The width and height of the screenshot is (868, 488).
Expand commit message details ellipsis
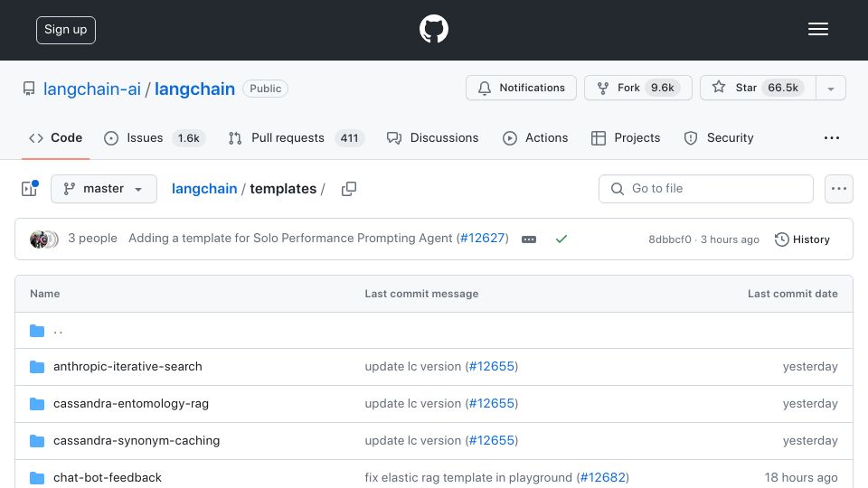coord(529,239)
